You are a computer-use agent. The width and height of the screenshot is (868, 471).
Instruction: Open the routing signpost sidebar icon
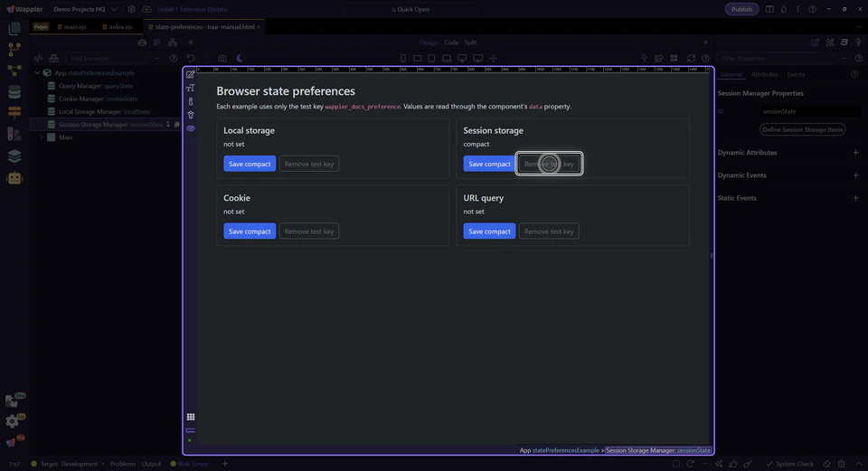[14, 112]
